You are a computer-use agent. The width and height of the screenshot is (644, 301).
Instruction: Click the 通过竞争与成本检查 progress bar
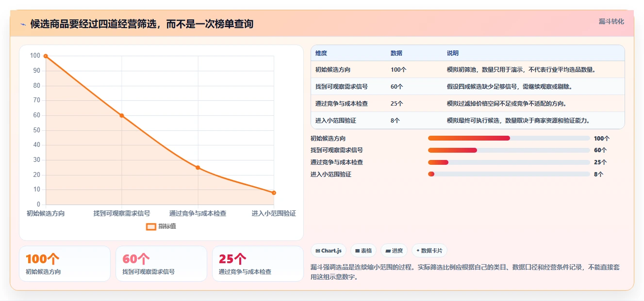coord(509,162)
